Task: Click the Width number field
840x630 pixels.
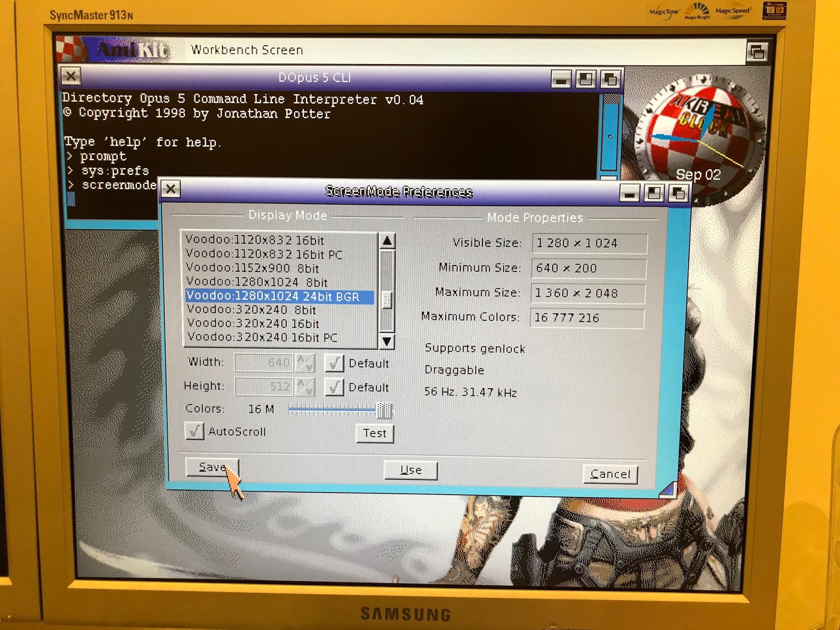Action: [264, 362]
